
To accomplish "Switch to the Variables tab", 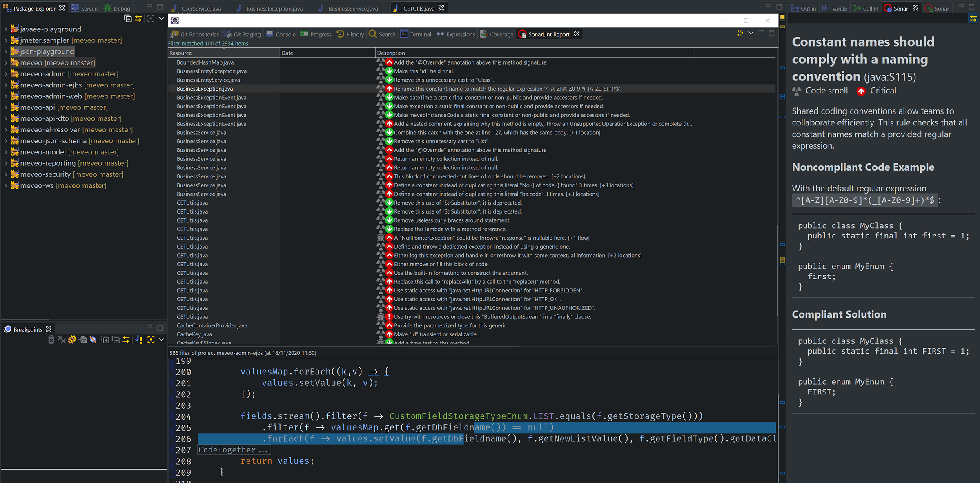I will tap(835, 8).
